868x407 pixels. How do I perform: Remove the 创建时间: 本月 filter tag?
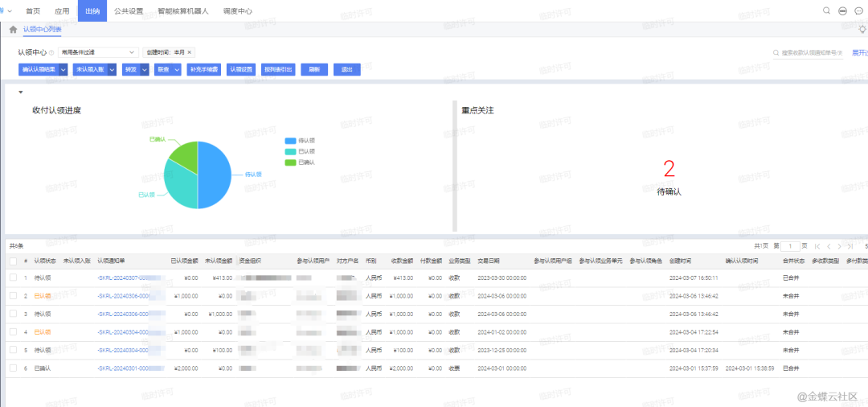(190, 52)
